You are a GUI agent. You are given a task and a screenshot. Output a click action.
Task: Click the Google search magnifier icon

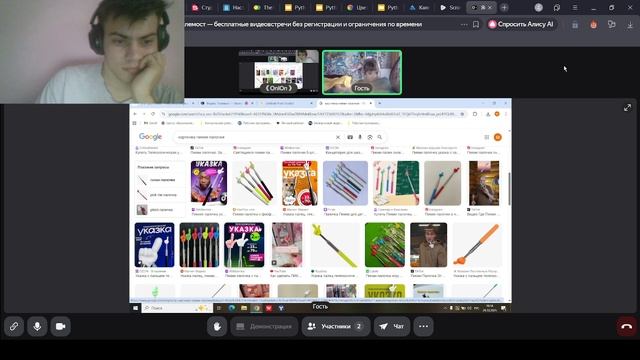380,137
